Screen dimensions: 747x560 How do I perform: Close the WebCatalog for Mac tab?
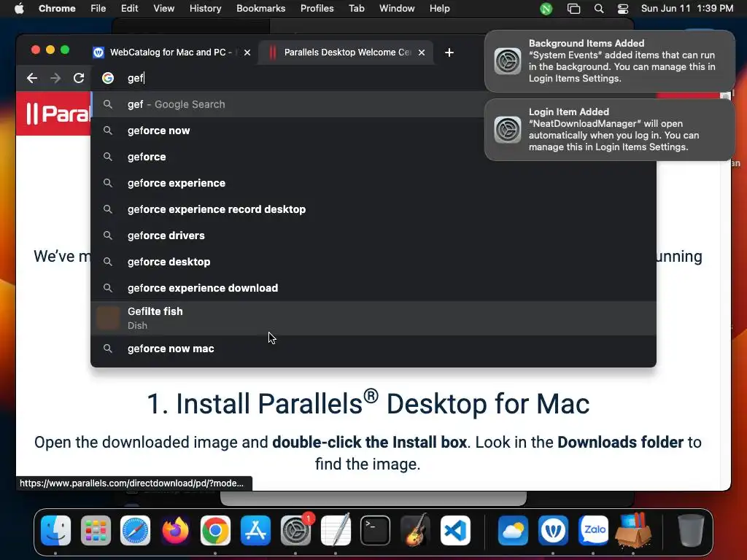point(247,52)
